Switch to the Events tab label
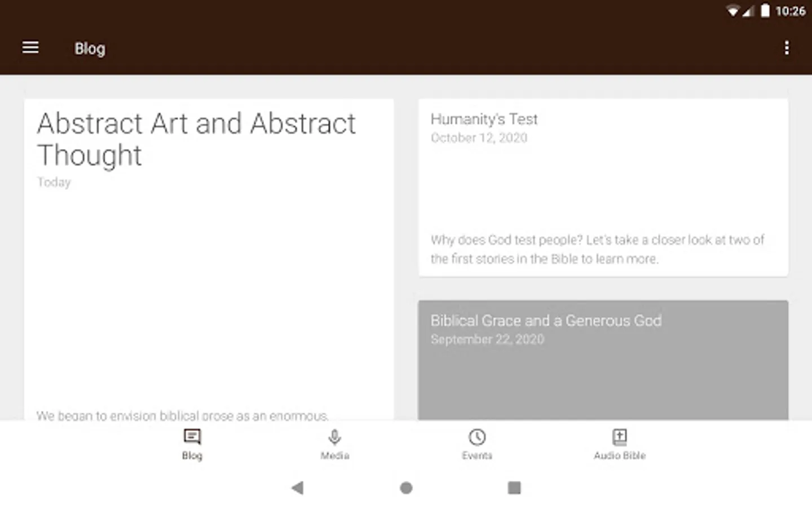 [x=477, y=456]
